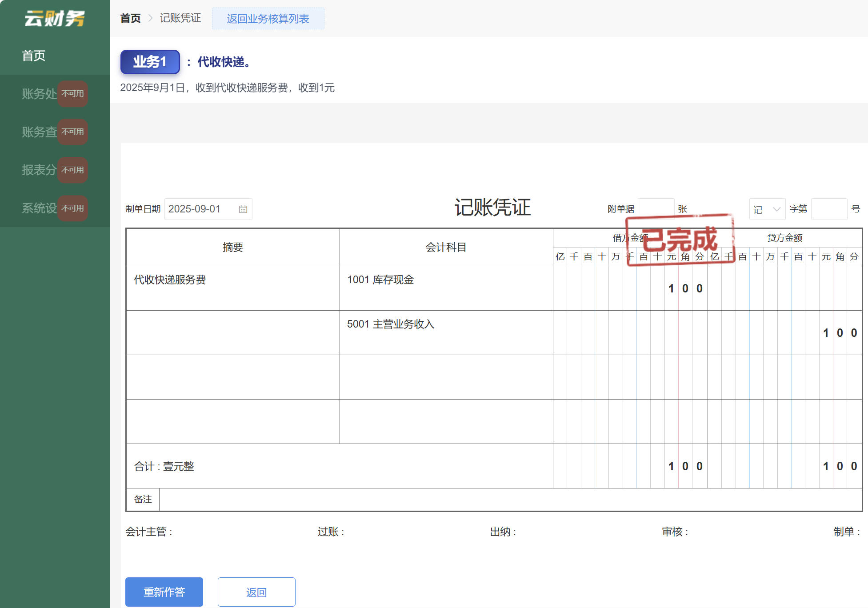Click the 返回 button
The width and height of the screenshot is (868, 608).
(x=256, y=592)
